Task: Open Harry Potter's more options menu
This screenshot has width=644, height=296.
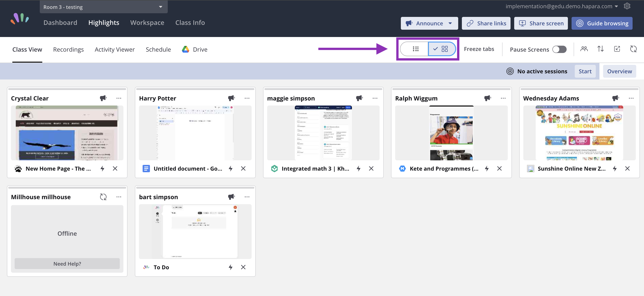Action: (x=247, y=98)
